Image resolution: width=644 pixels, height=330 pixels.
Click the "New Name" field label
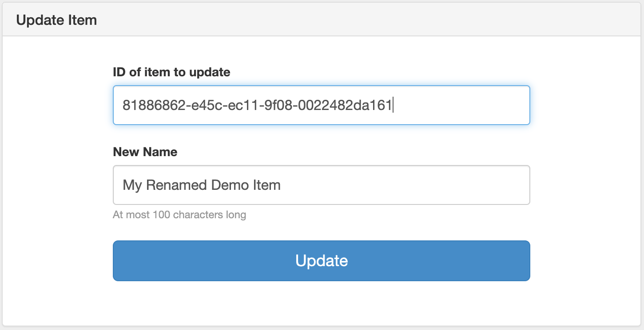click(x=145, y=152)
